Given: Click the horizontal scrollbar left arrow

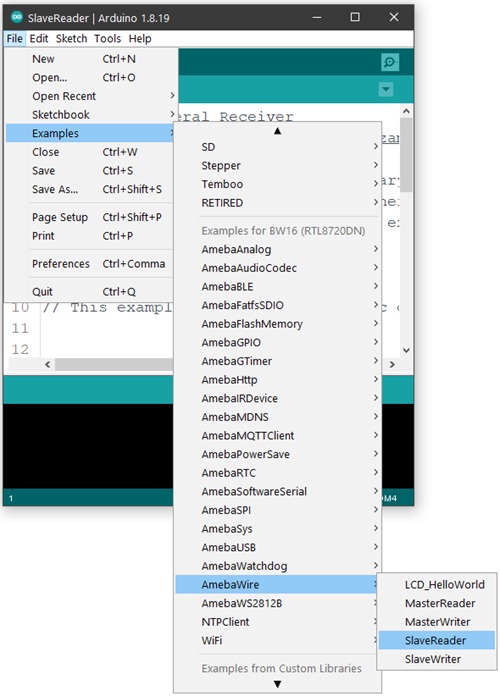Looking at the screenshot, I should pos(48,364).
